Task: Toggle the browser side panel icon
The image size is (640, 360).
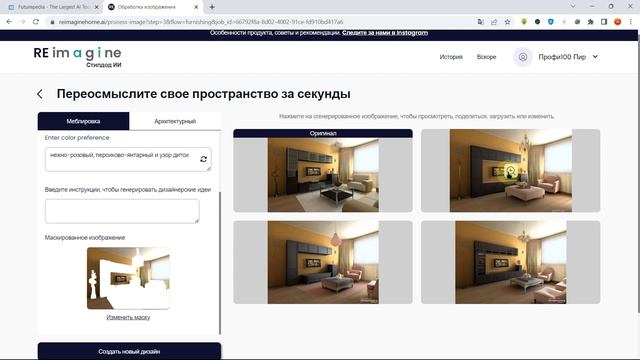Action: 604,22
